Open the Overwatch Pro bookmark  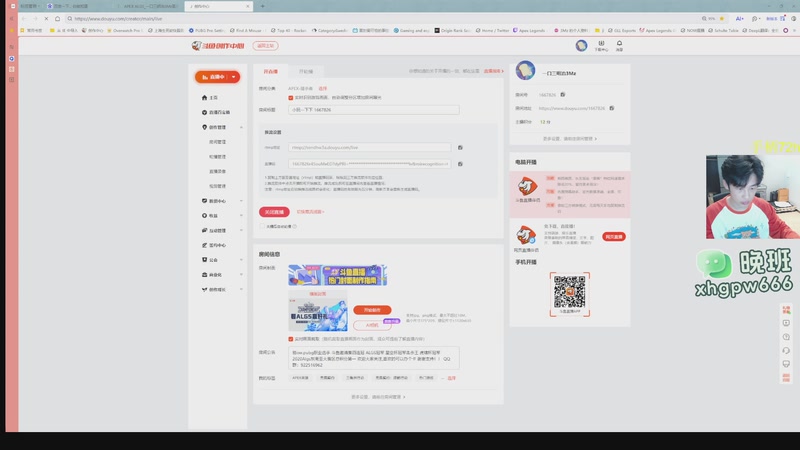point(125,31)
